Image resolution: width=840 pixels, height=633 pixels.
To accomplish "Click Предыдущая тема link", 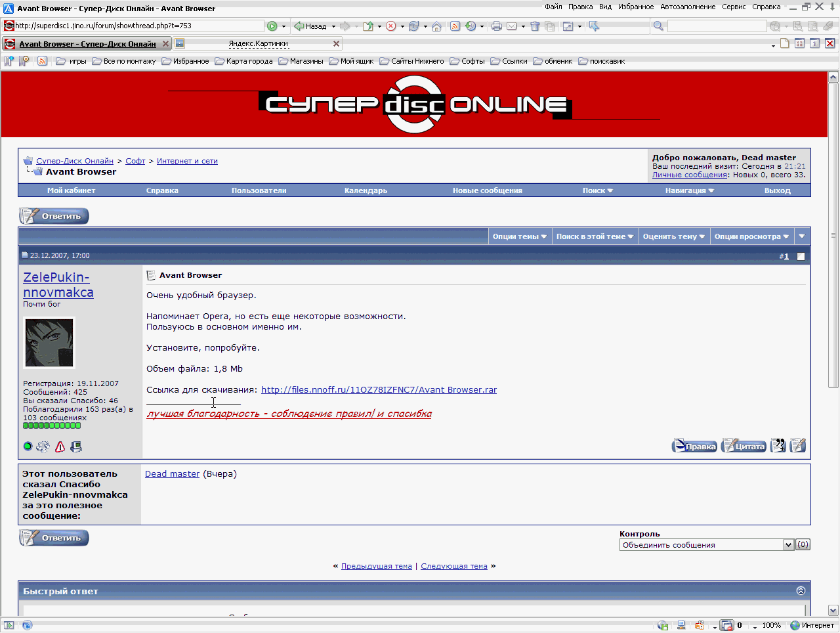I will 377,566.
